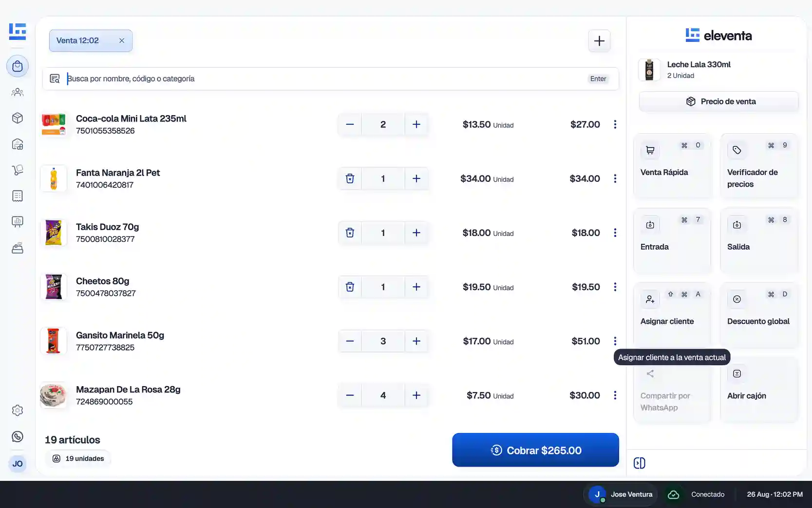Screen dimensions: 812x508
Task: Click the eleventa logo at sidebar top
Action: 18,31
